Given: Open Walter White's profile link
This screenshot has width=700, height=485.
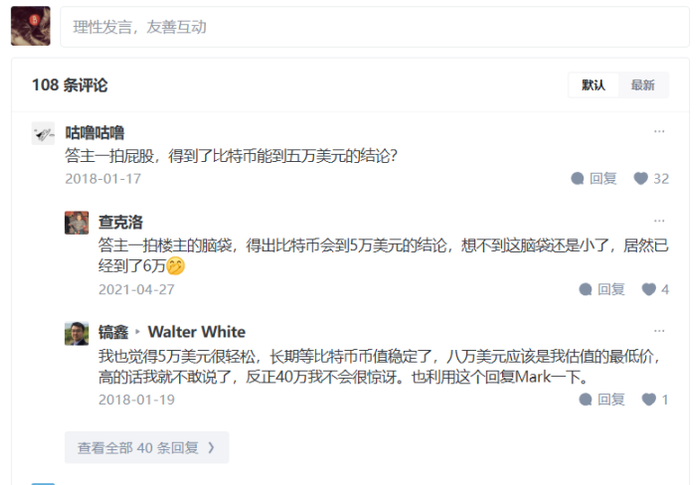Looking at the screenshot, I should [x=197, y=332].
